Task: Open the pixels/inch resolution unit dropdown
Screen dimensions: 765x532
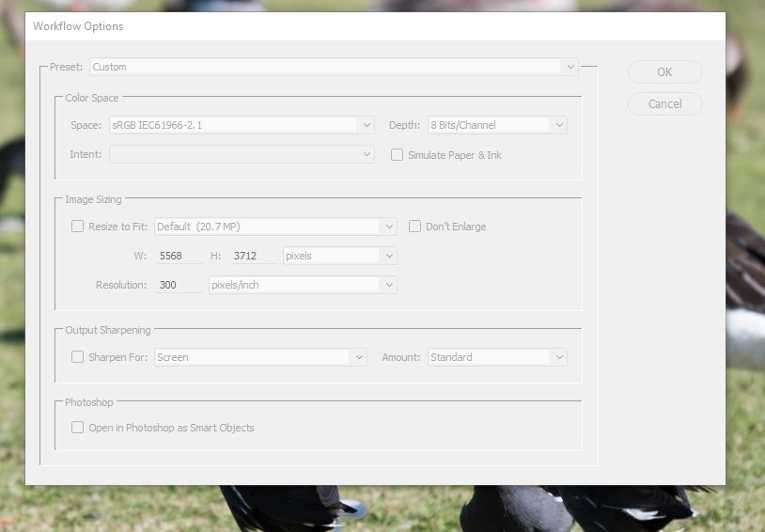Action: [x=303, y=285]
